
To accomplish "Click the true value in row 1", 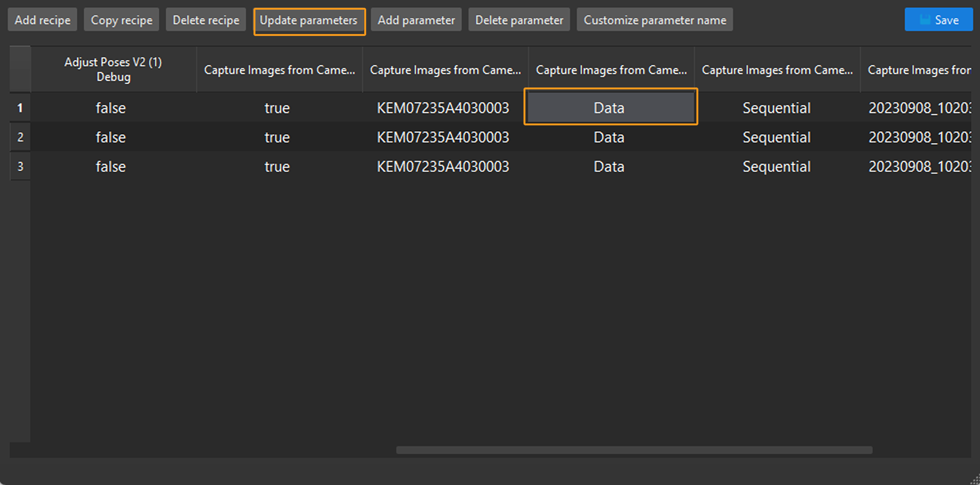I will (277, 107).
